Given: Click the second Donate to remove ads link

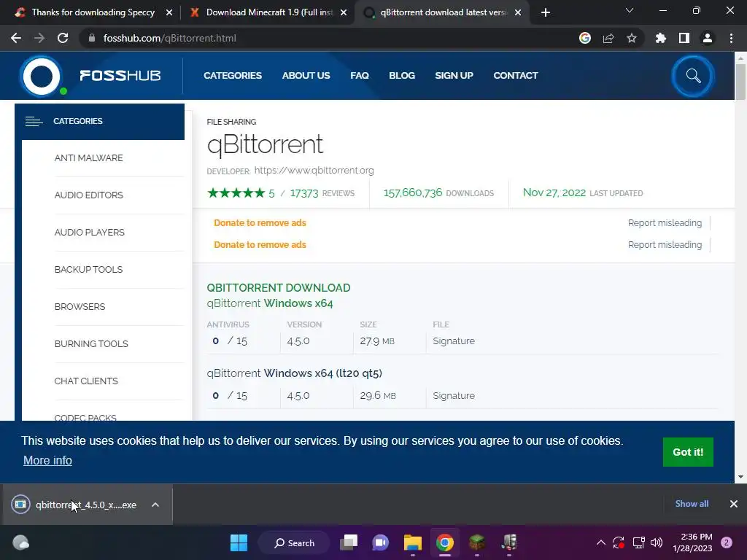Looking at the screenshot, I should pyautogui.click(x=260, y=245).
